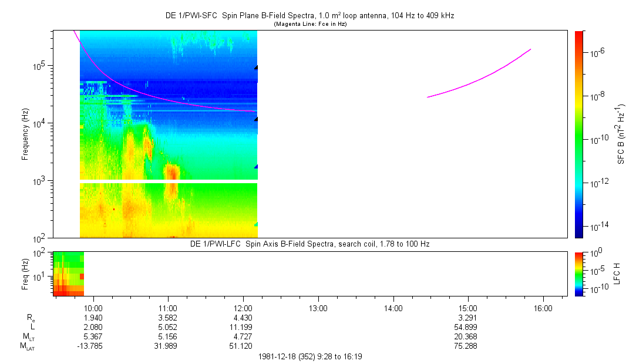Viewport: 636px width, 364px height.
Task: Click the red emission spot near 11:00
Action: point(172,172)
